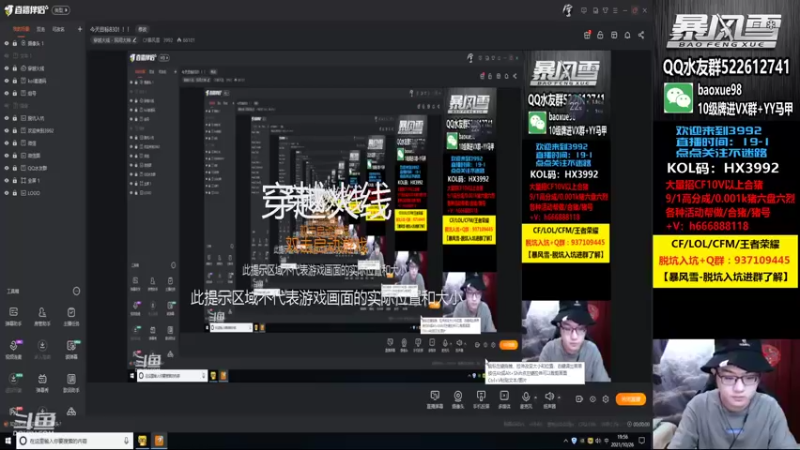Click the triangle warning tool at toolbox bottom right
The width and height of the screenshot is (800, 450).
[x=71, y=412]
